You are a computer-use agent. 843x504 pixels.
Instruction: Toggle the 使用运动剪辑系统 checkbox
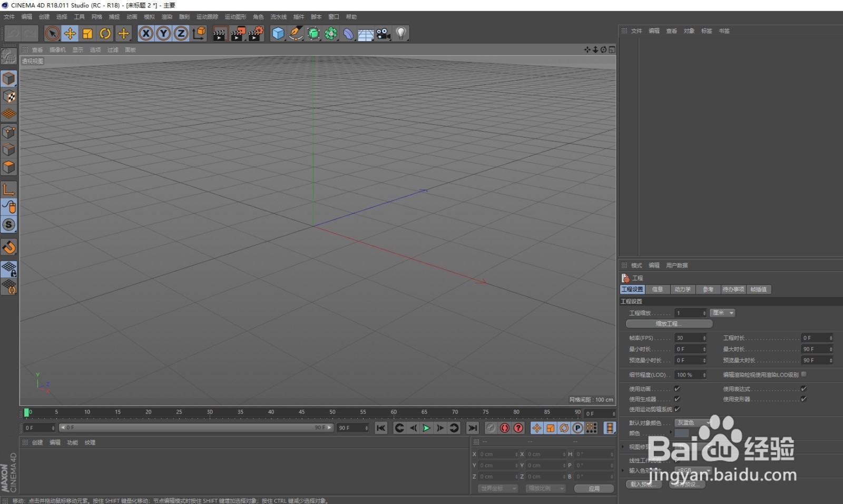coord(677,409)
